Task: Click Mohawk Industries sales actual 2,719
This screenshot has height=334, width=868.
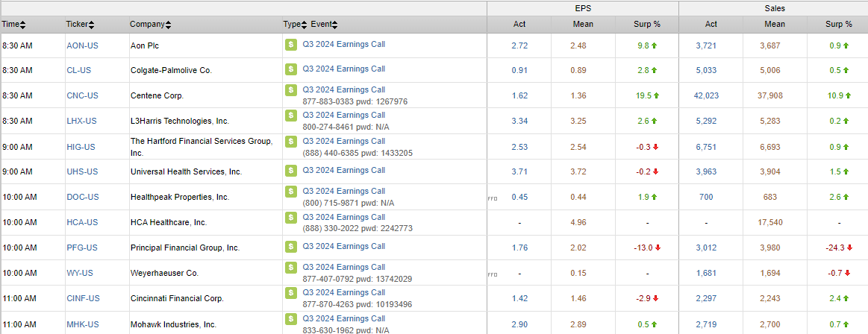Action: tap(706, 324)
